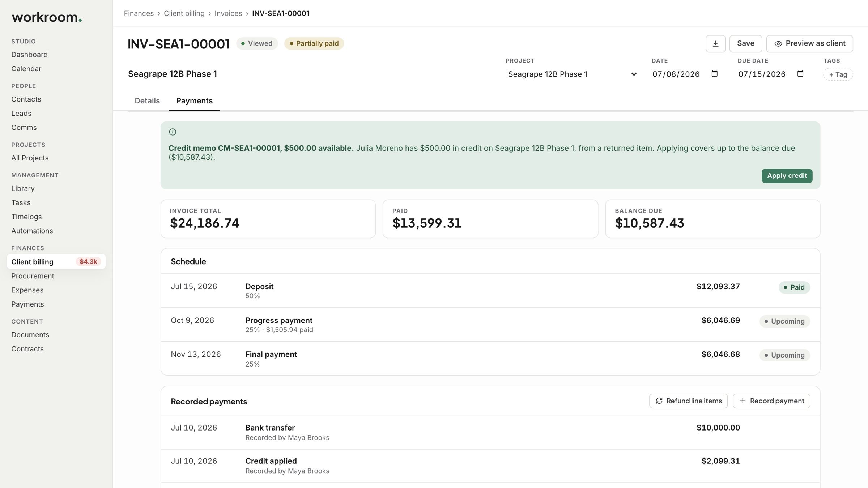Open Documents page
Image resolution: width=868 pixels, height=488 pixels.
30,335
